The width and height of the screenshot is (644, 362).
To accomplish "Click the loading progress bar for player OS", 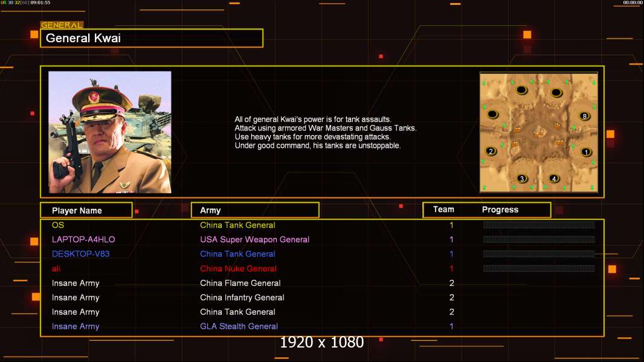I will point(538,225).
